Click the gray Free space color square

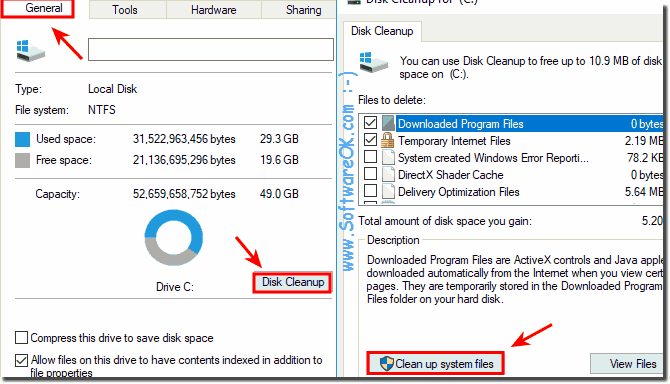coord(22,160)
